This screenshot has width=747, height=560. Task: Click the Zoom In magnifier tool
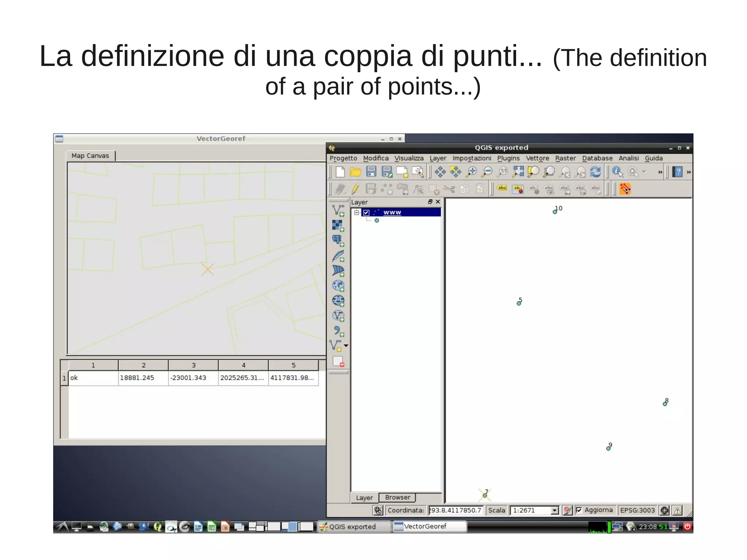coord(471,172)
